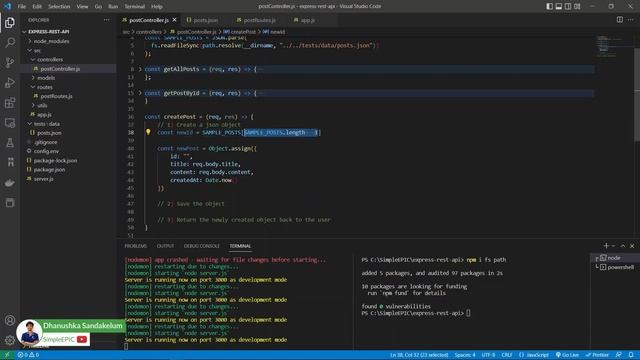Open the Manage gear icon
The width and height of the screenshot is (640, 360).
pyautogui.click(x=10, y=340)
